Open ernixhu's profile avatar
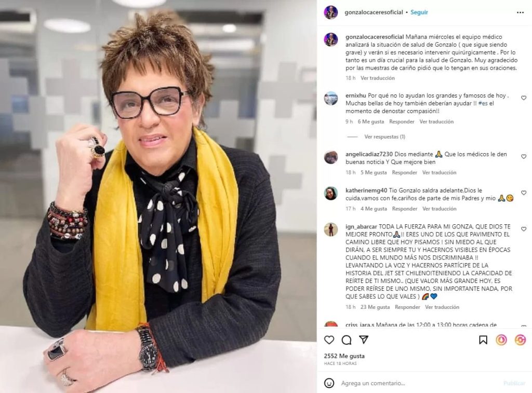This screenshot has height=393, width=532. (331, 99)
